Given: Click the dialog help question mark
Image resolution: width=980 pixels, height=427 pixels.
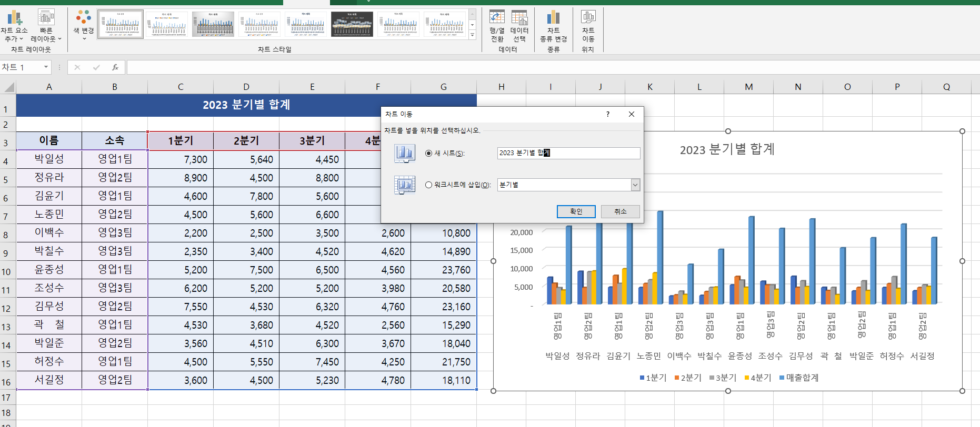Looking at the screenshot, I should click(608, 114).
